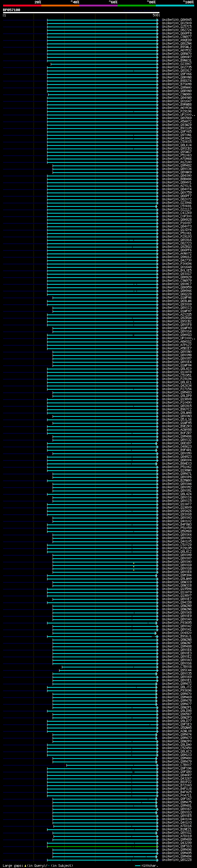Select label UniRef100_Q8S917

coord(177,71)
